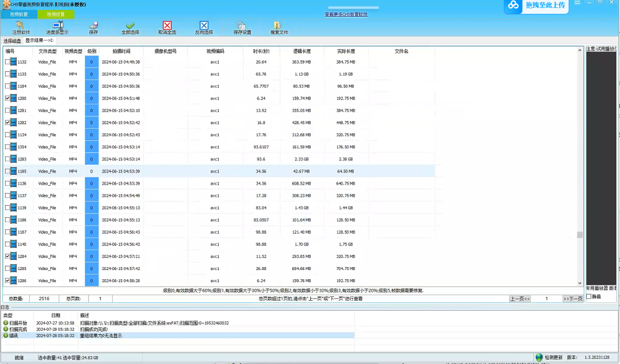Click the film icon of file 1185
Screen dimensions: 620x364
[x=13, y=171]
